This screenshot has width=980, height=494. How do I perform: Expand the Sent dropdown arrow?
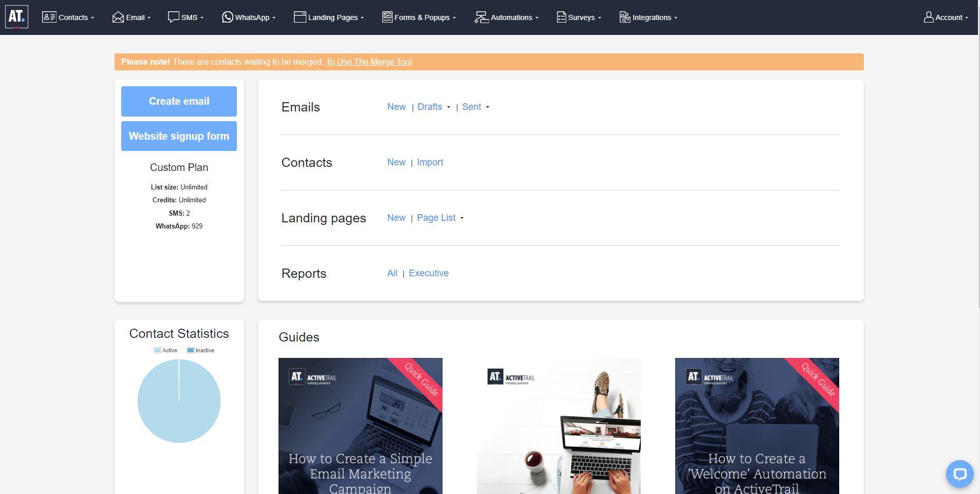tap(487, 108)
